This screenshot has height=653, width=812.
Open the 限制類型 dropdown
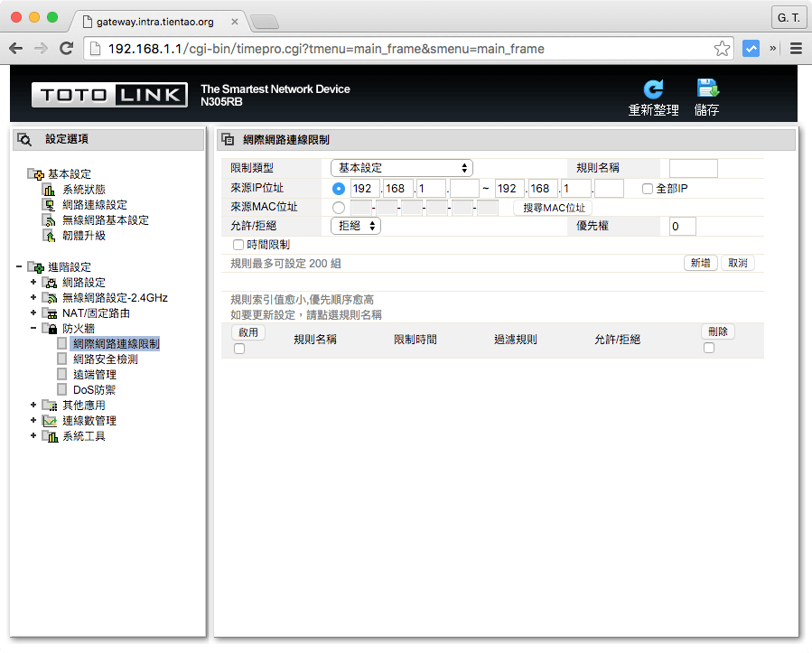click(402, 168)
